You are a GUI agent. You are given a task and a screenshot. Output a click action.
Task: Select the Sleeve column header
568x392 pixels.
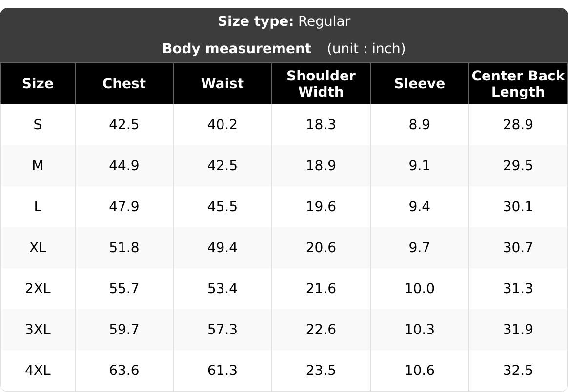420,83
